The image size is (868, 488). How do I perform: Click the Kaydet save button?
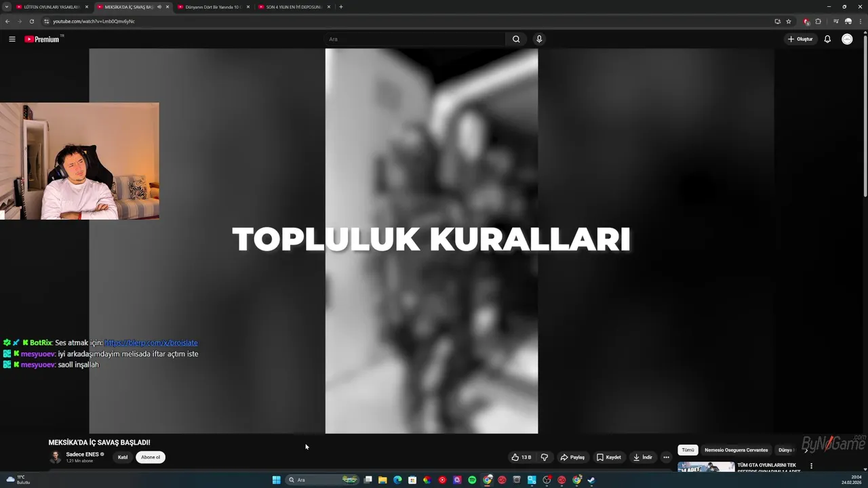(x=608, y=457)
